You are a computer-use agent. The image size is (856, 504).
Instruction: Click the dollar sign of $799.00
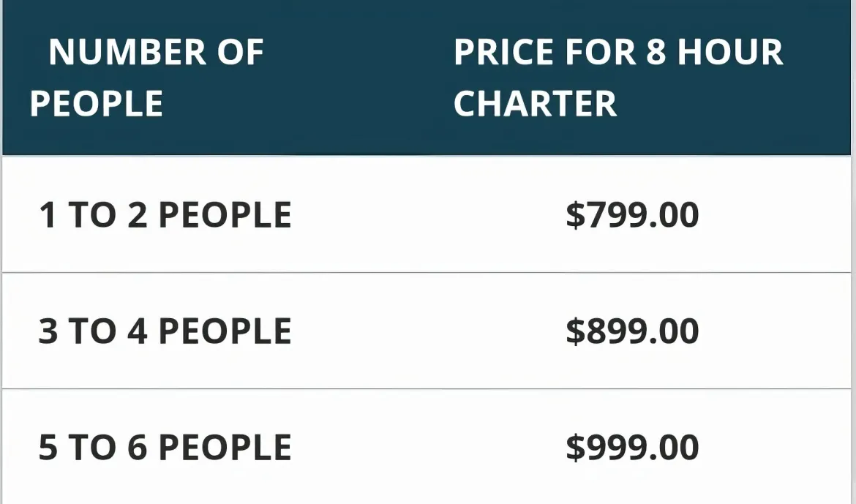[x=575, y=214]
